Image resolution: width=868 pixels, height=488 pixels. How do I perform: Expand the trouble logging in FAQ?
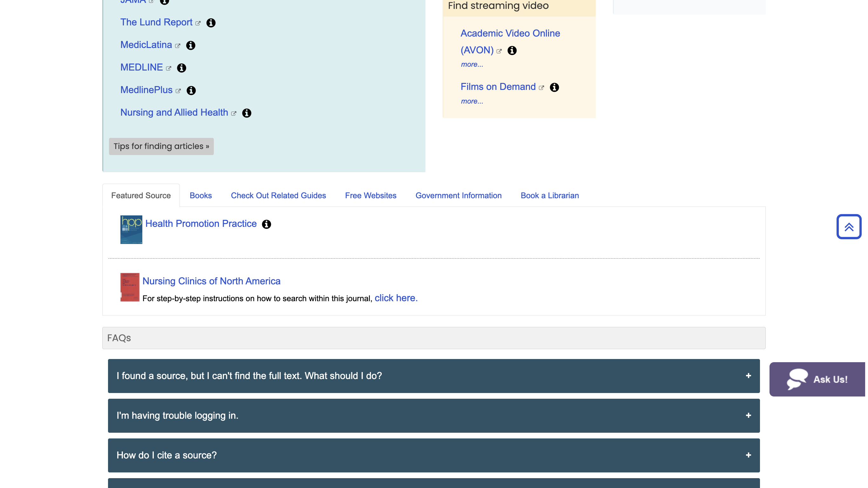[434, 416]
